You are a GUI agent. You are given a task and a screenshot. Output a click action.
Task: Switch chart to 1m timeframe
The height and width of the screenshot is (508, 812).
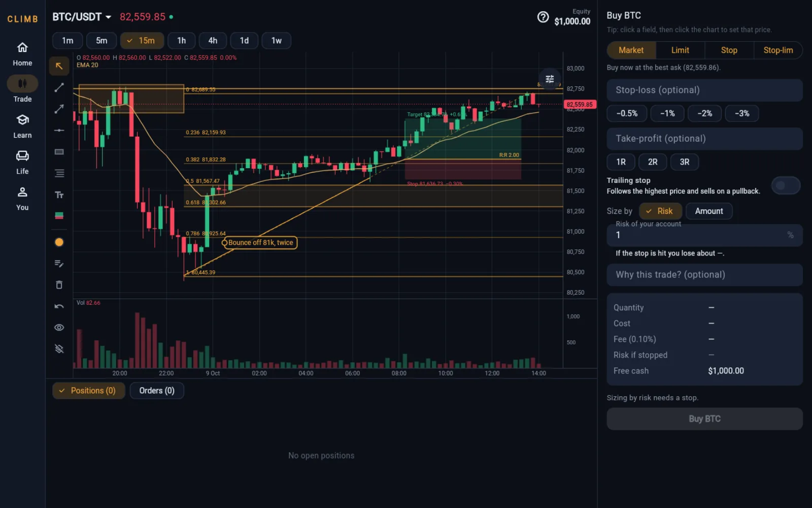click(x=67, y=41)
